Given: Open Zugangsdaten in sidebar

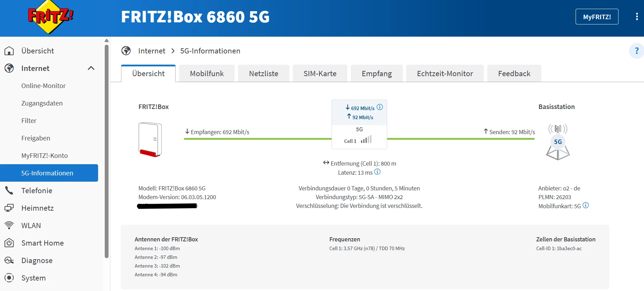Looking at the screenshot, I should 42,103.
